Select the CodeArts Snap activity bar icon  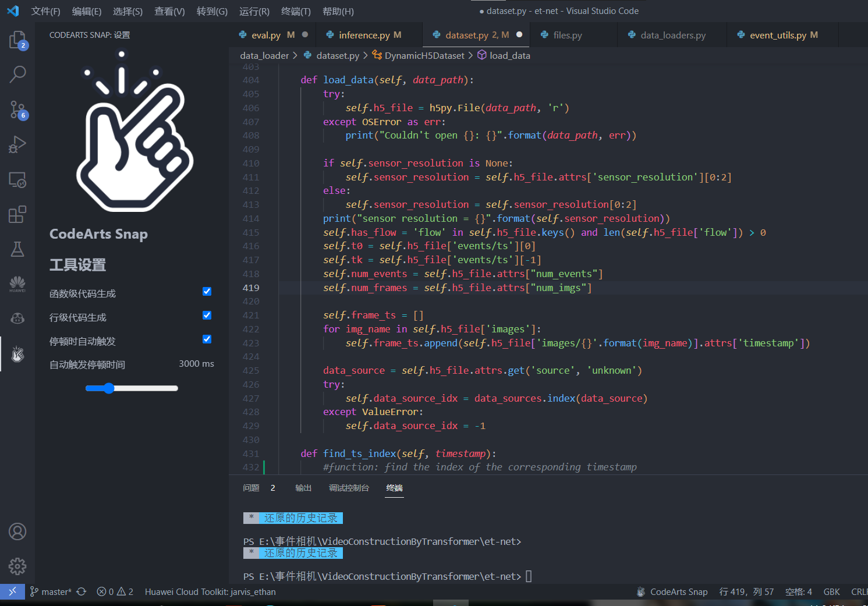pyautogui.click(x=17, y=353)
